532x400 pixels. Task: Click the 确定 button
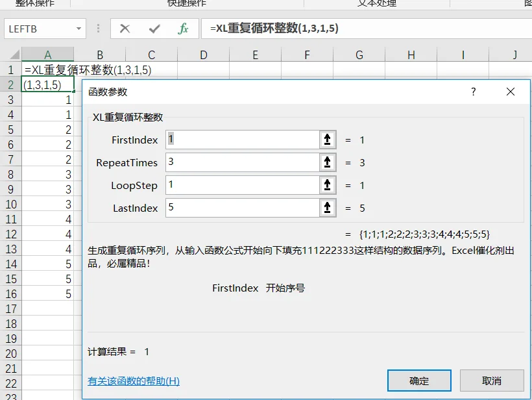point(419,381)
